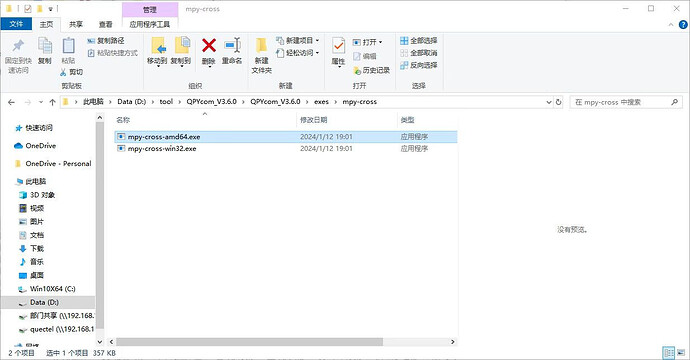Open Quick Access Toolbar customize dropdown
690x360 pixels.
(51, 9)
